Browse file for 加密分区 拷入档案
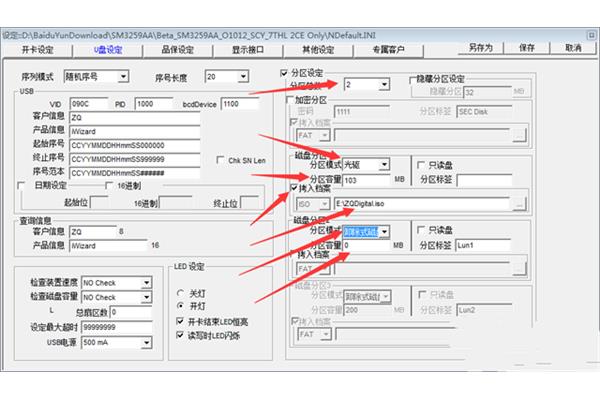 click(x=519, y=135)
